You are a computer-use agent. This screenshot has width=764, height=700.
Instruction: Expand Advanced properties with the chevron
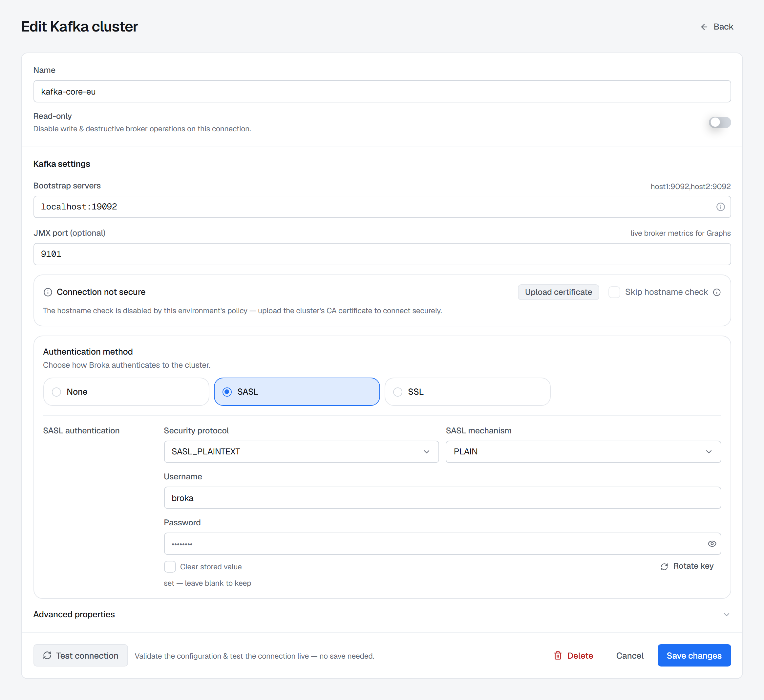(726, 614)
